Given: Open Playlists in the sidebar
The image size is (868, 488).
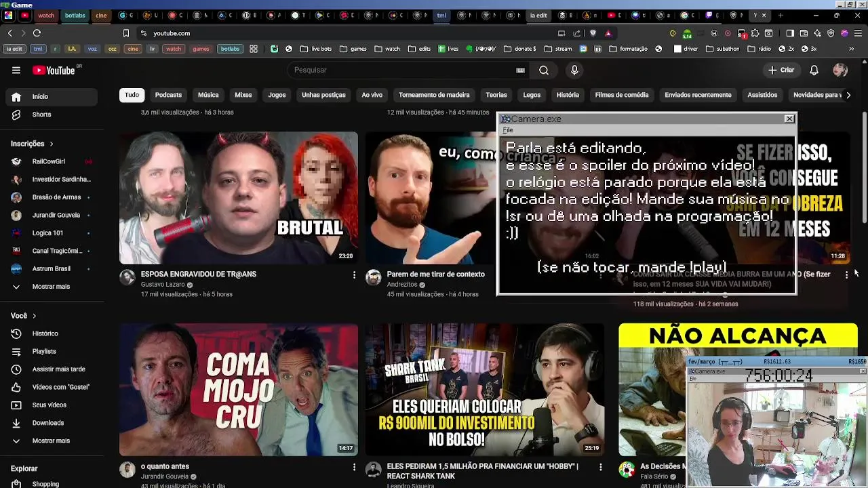Looking at the screenshot, I should point(52,351).
